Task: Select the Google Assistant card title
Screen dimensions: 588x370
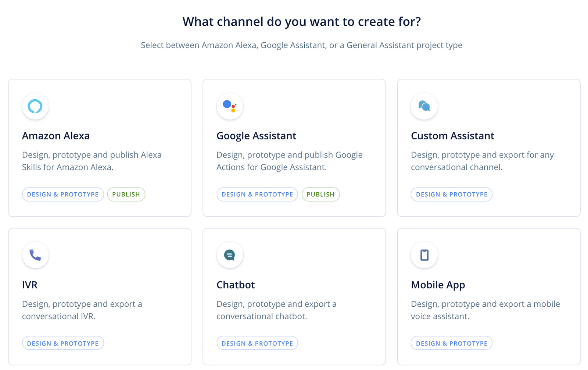Action: pos(256,136)
